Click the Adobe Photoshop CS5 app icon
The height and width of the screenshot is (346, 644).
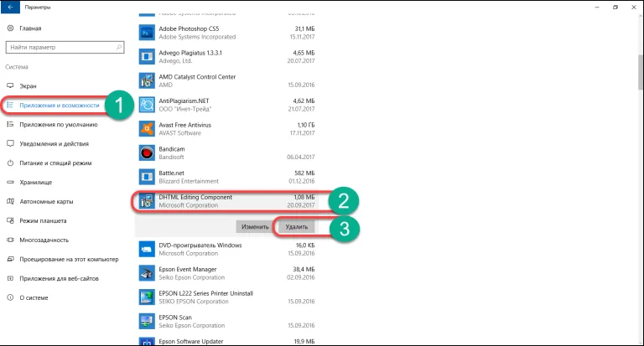point(147,33)
